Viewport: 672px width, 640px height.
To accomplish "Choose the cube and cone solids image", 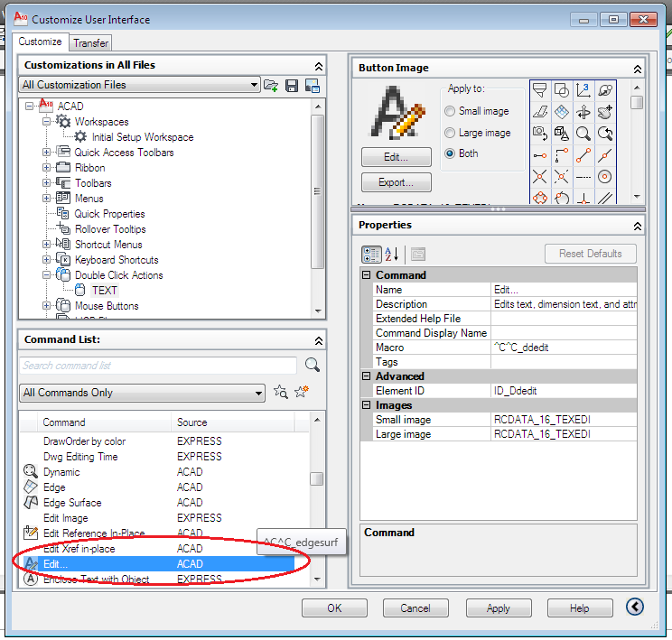I will (x=562, y=134).
